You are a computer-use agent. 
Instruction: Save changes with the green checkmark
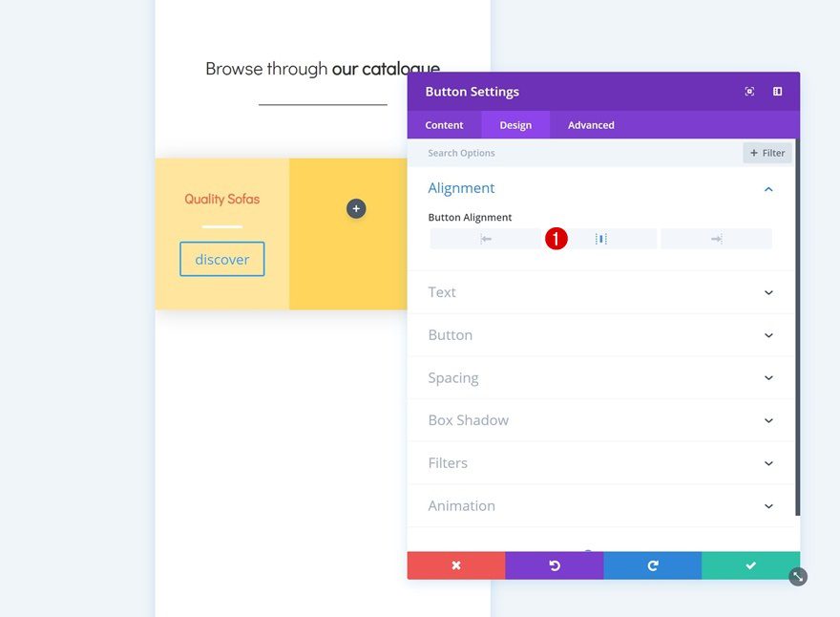750,564
